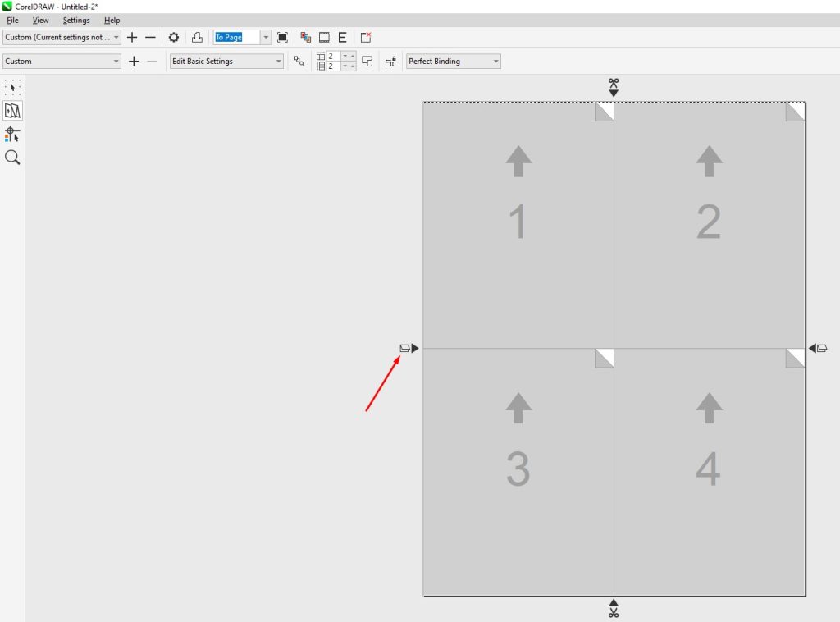Open the View menu
This screenshot has width=840, height=622.
pos(40,20)
